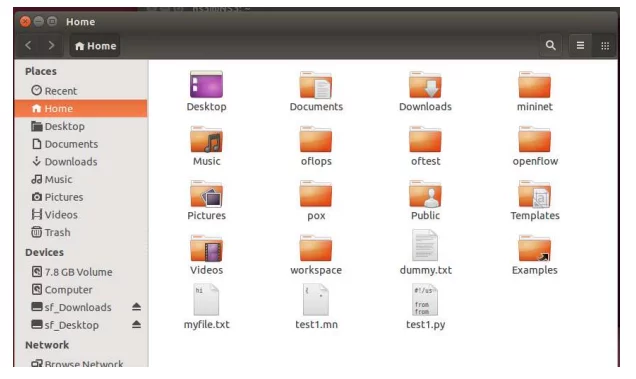Select the dummy.txt file
636x379 pixels.
pos(425,245)
